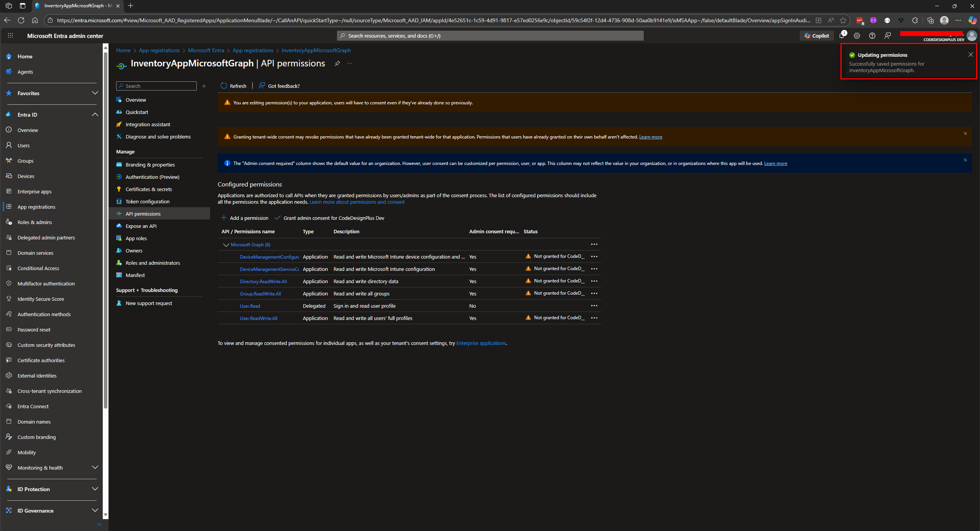Expand the ID Governance section
This screenshot has height=531, width=980.
95,511
